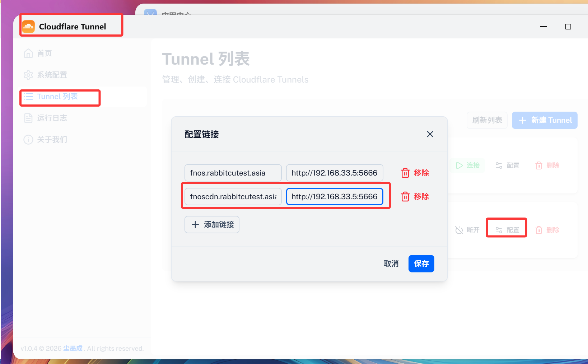Image resolution: width=588 pixels, height=364 pixels.
Task: Close the 配置链接 dialog with X
Action: pyautogui.click(x=430, y=134)
